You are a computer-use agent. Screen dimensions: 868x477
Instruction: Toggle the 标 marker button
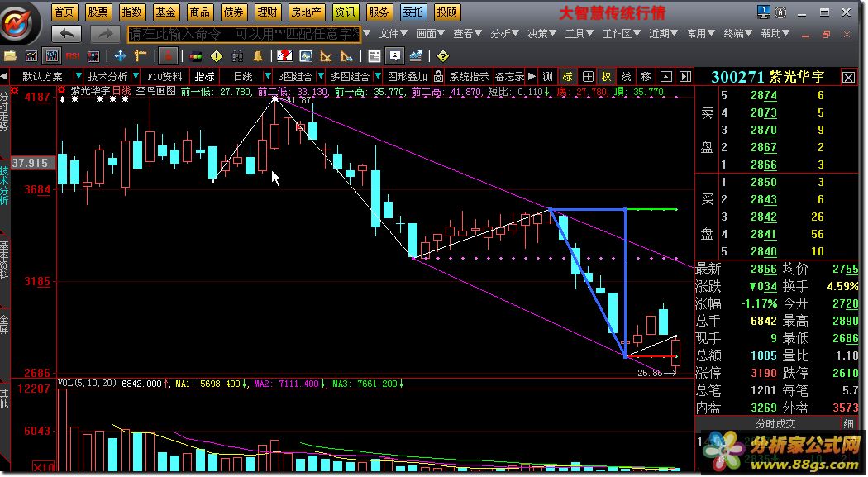coord(567,76)
